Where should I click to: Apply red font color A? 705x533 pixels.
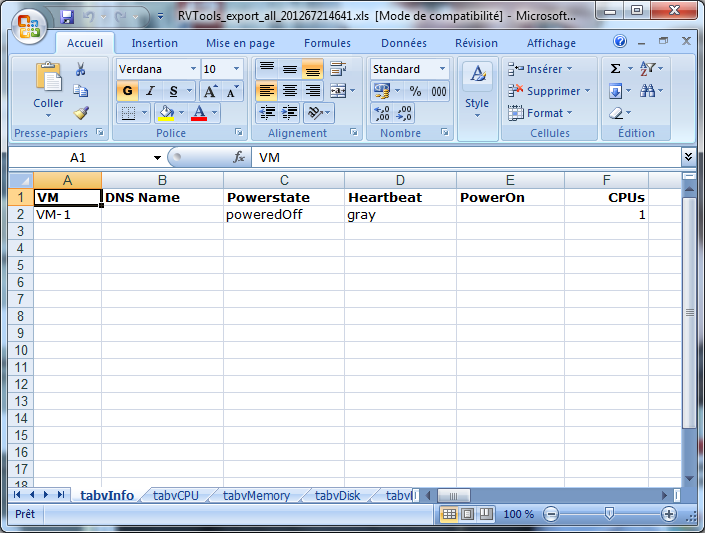click(199, 113)
